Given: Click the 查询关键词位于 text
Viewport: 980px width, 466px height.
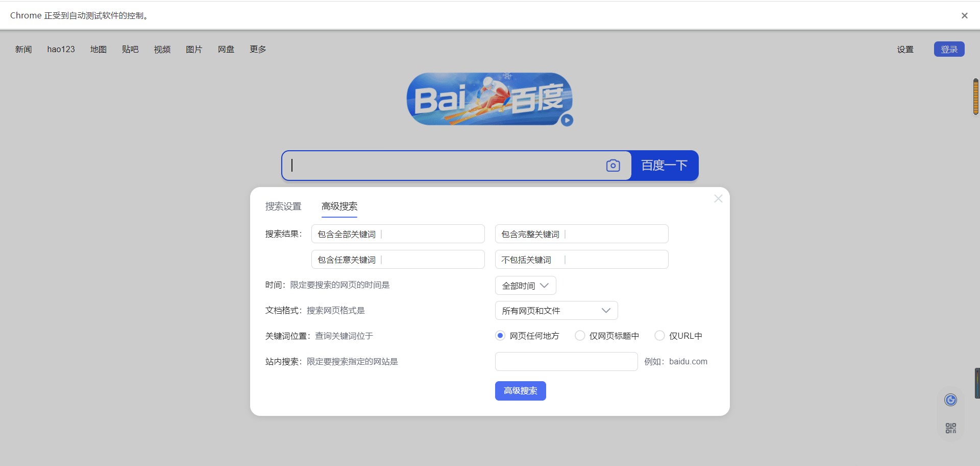Looking at the screenshot, I should point(344,336).
